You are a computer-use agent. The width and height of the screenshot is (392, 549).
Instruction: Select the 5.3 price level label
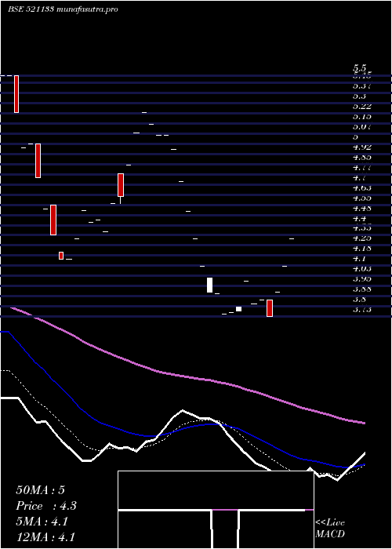[x=359, y=96]
